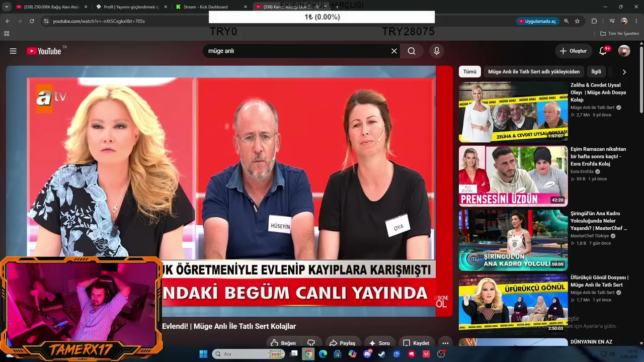Open Chrome media controls
This screenshot has height=362, width=644.
click(x=612, y=21)
